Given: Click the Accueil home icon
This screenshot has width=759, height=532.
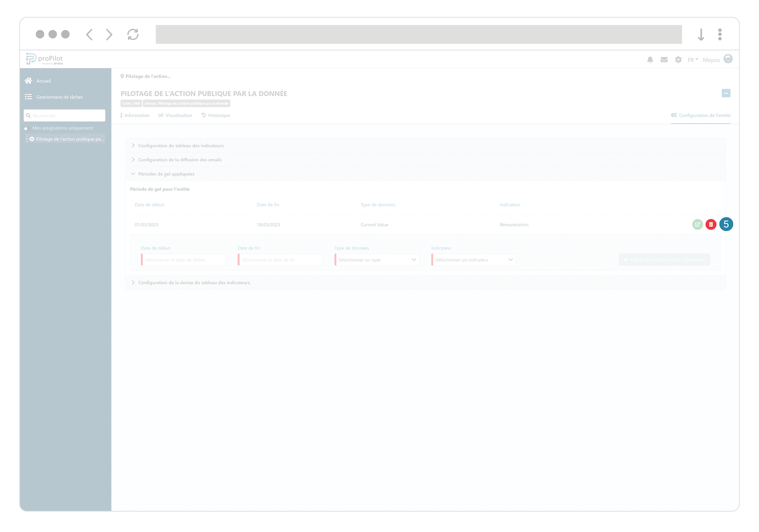Looking at the screenshot, I should click(x=28, y=81).
